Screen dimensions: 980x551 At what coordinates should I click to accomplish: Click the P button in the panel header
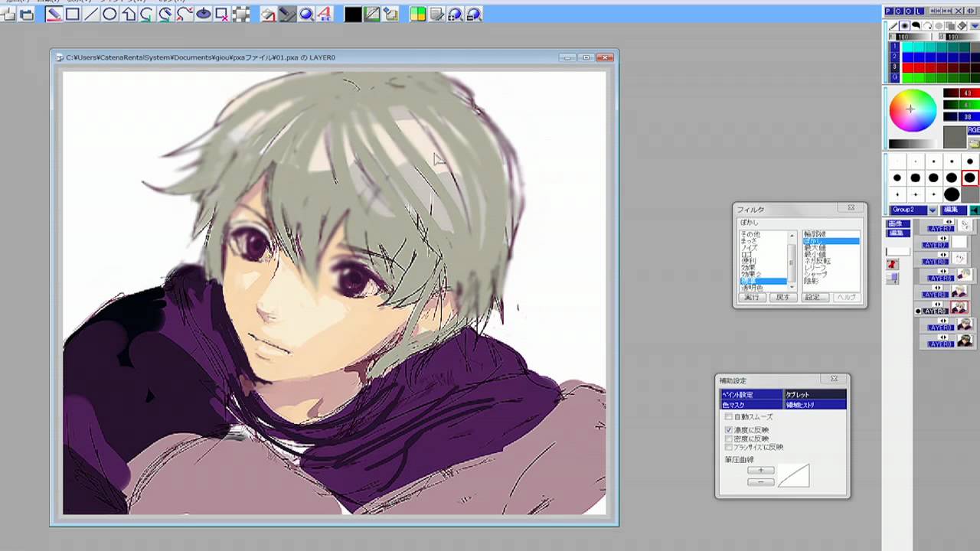click(x=889, y=11)
